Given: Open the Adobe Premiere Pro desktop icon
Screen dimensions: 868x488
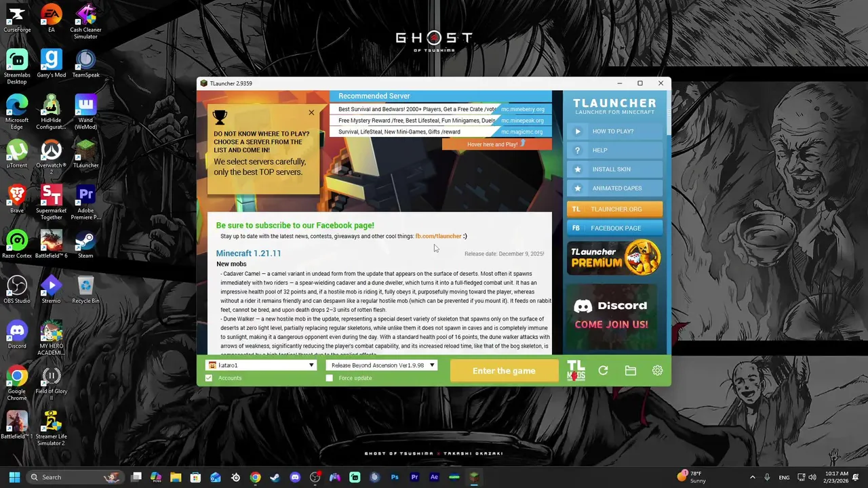Looking at the screenshot, I should click(x=85, y=203).
